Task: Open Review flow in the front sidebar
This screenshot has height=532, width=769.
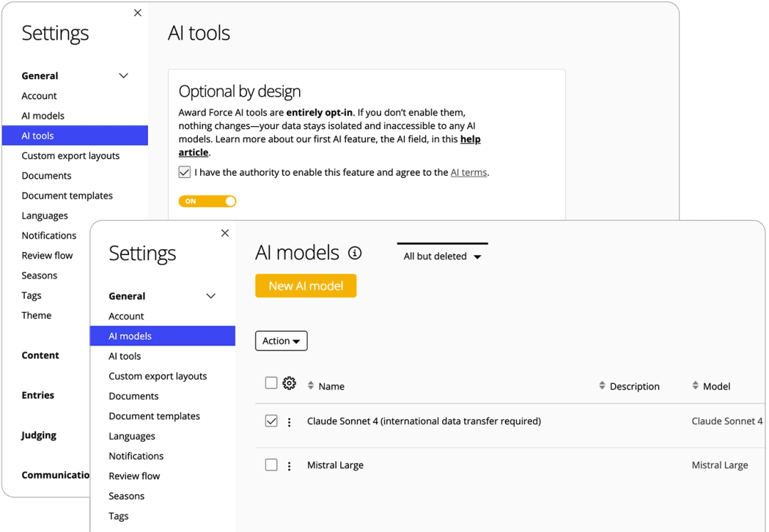Action: (134, 476)
